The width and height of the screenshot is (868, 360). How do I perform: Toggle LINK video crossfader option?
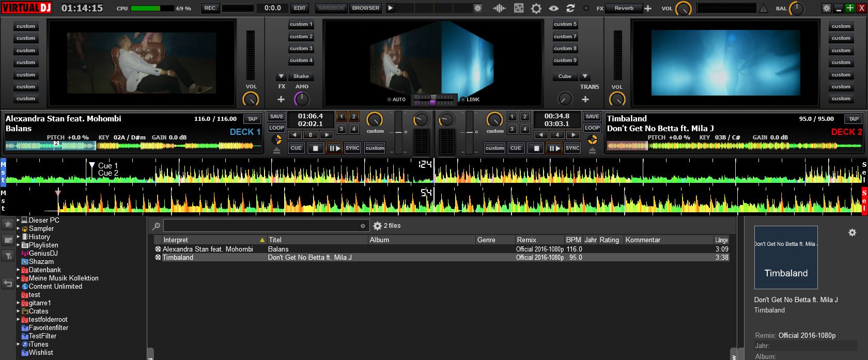click(x=470, y=99)
